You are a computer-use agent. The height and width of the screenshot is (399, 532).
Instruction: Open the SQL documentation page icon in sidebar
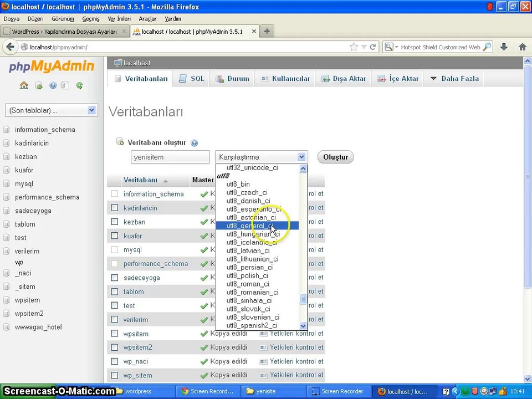click(65, 85)
